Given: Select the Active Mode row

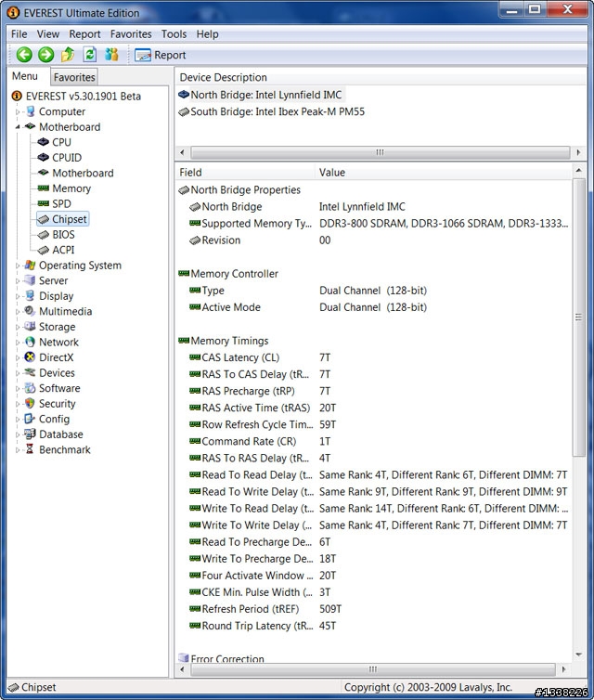Looking at the screenshot, I should pyautogui.click(x=373, y=307).
